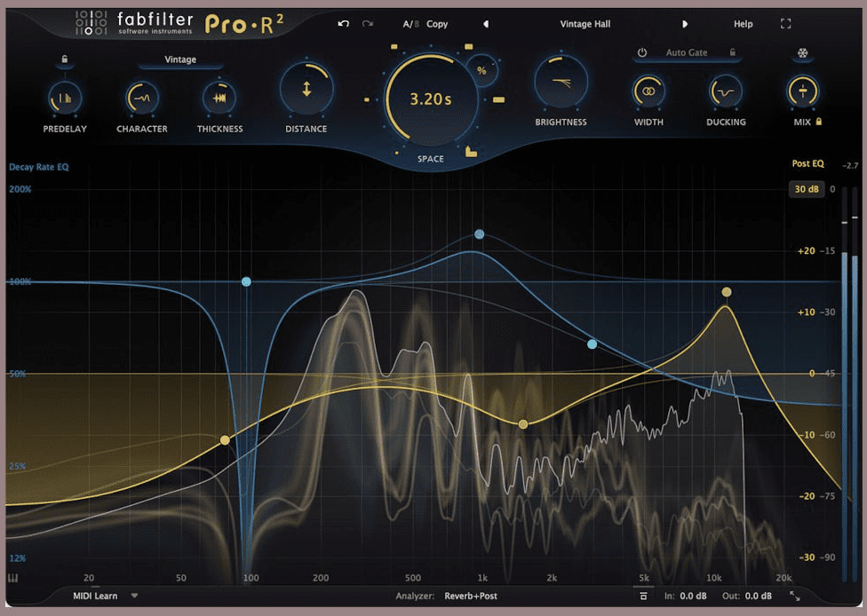The image size is (867, 616).
Task: Select the yellow Post EQ node near 10k
Action: pyautogui.click(x=727, y=292)
